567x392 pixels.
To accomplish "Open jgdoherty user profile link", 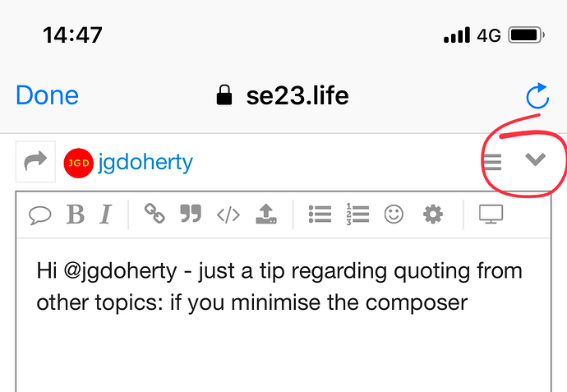I will 145,162.
